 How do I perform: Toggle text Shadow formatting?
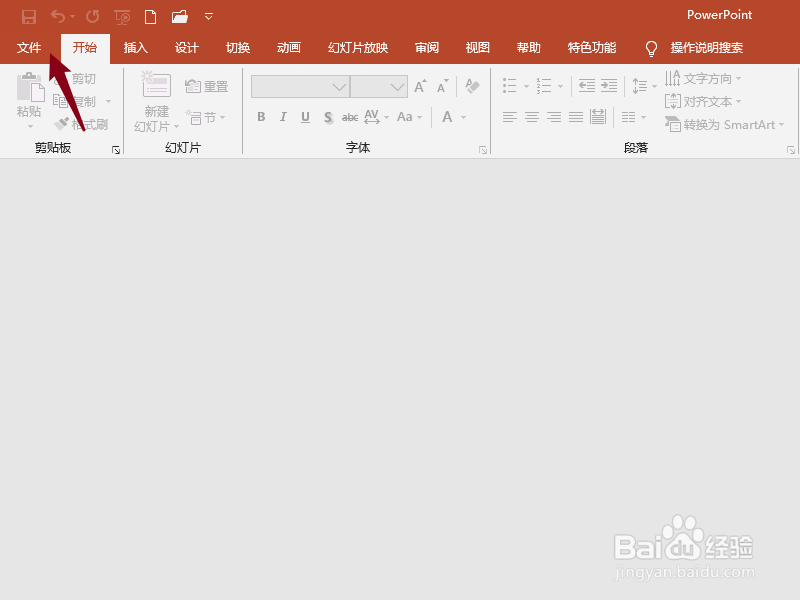coord(328,117)
